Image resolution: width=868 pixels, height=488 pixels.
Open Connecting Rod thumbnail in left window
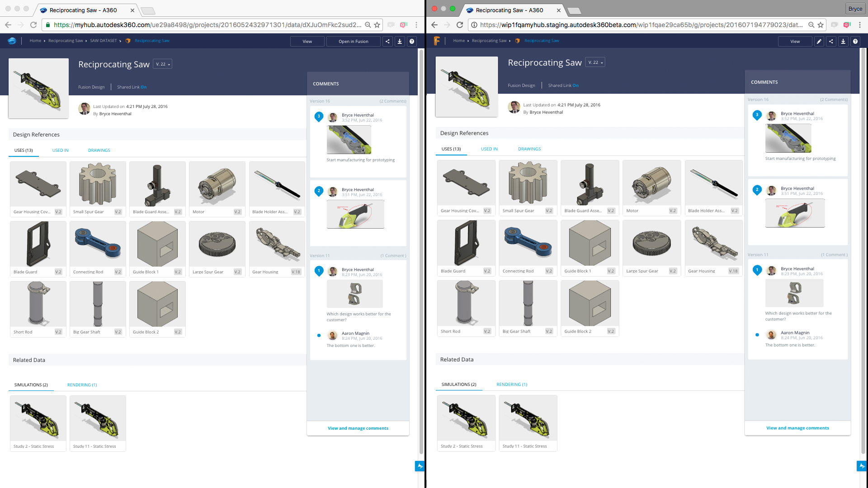pyautogui.click(x=98, y=244)
